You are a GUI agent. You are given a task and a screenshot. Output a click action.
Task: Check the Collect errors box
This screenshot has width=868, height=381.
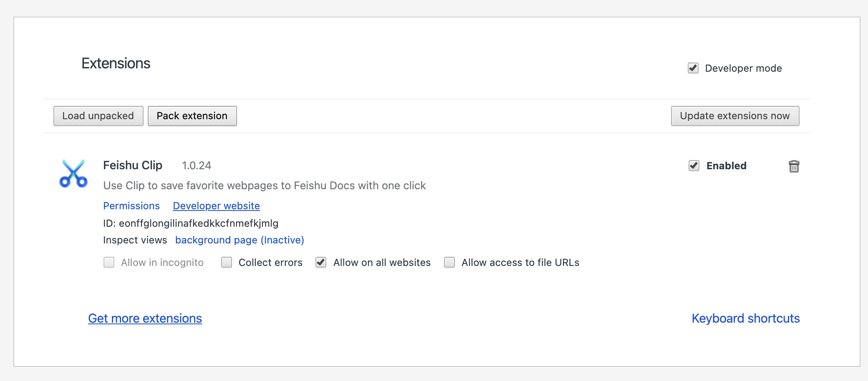tap(227, 262)
